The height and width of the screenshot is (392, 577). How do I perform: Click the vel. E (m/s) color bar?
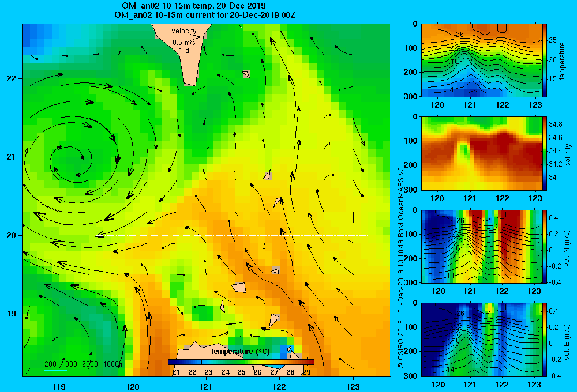pos(545,340)
